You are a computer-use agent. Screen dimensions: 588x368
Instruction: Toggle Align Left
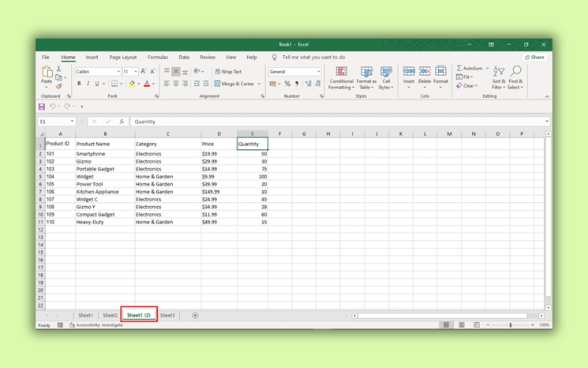coord(167,83)
